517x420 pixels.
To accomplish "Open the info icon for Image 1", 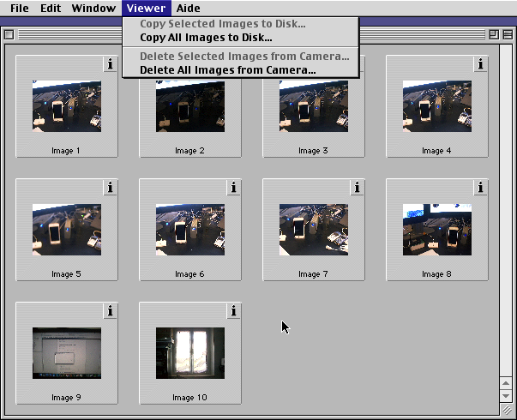I will (110, 63).
